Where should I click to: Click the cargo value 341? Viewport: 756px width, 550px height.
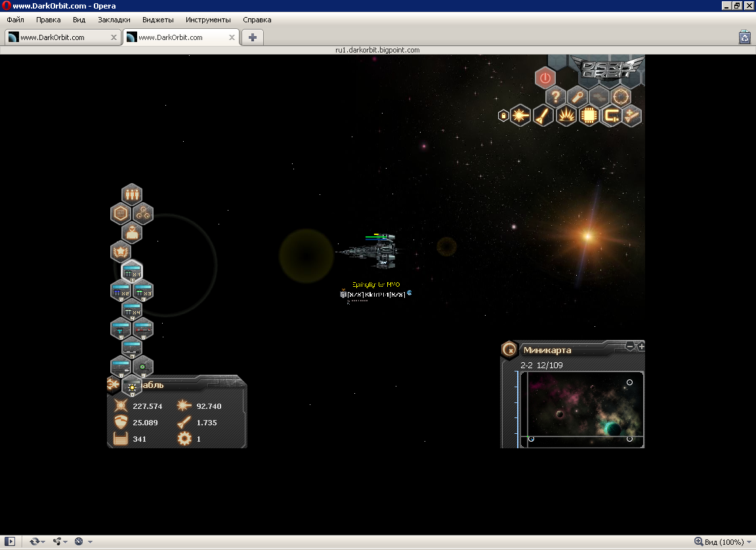[139, 439]
